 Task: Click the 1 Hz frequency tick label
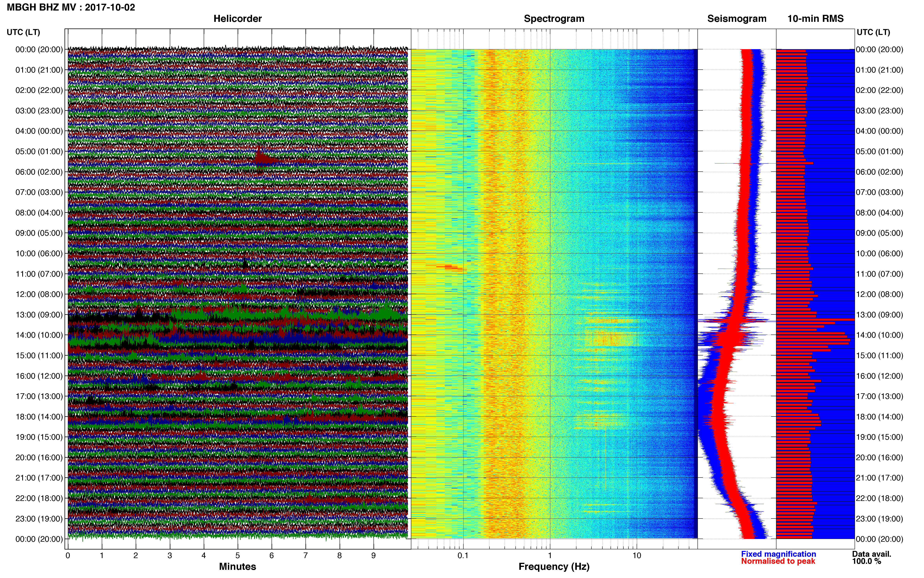click(x=550, y=555)
